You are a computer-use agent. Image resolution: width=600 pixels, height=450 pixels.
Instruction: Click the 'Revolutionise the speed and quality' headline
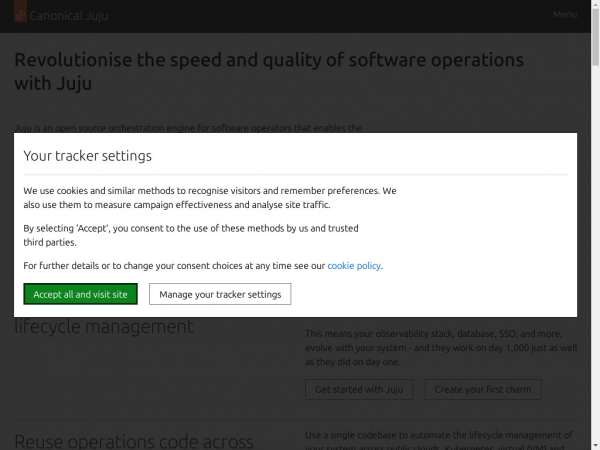(x=269, y=71)
